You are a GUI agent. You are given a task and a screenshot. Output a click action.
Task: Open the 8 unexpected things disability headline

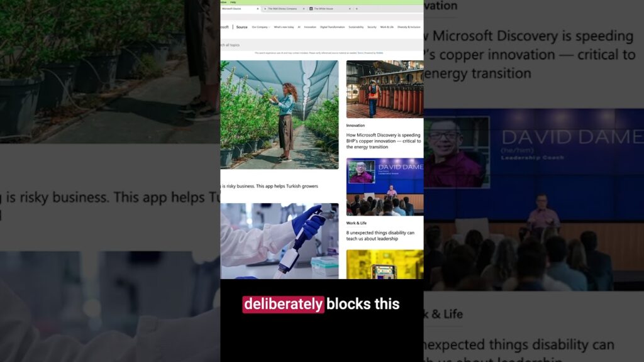[x=380, y=236]
